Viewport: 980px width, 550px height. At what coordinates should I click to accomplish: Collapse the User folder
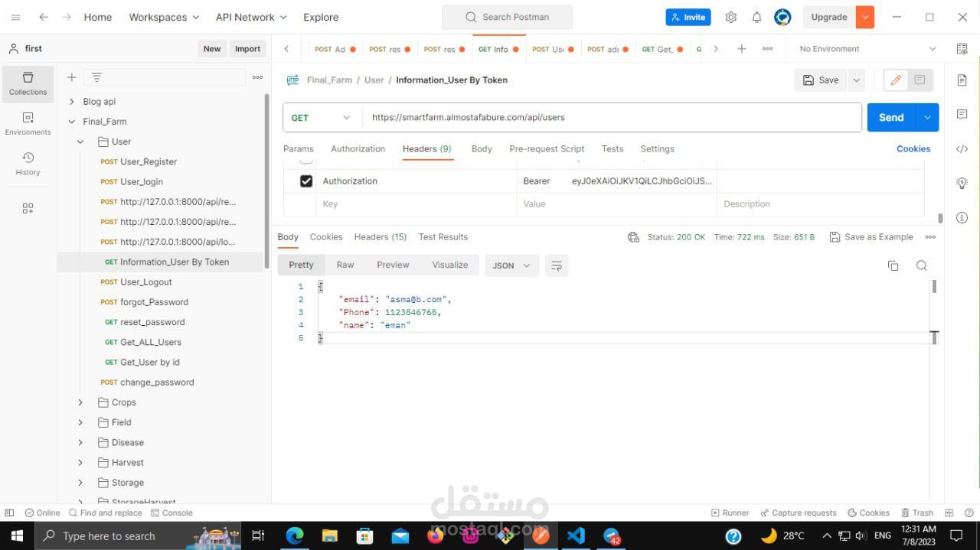(80, 142)
